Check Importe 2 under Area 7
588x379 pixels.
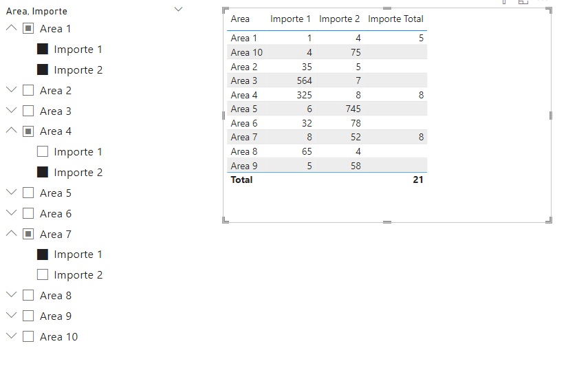[43, 274]
